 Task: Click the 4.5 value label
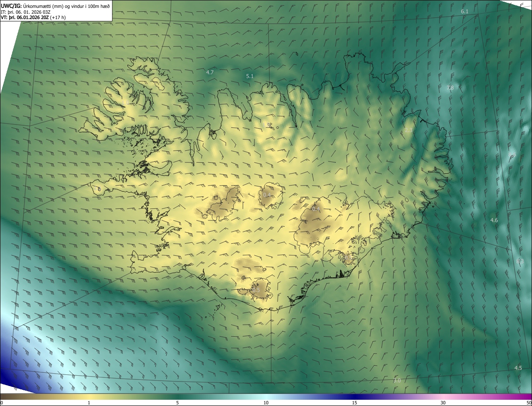point(518,368)
